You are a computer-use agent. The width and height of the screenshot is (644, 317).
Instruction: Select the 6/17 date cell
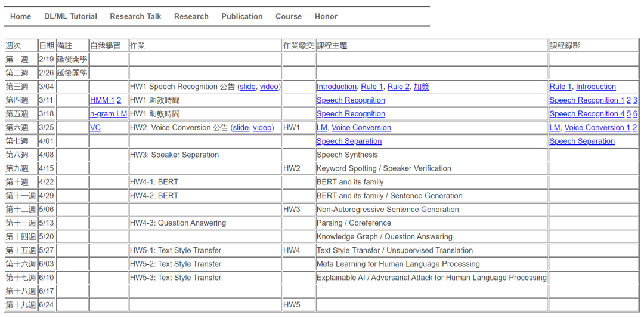point(47,291)
